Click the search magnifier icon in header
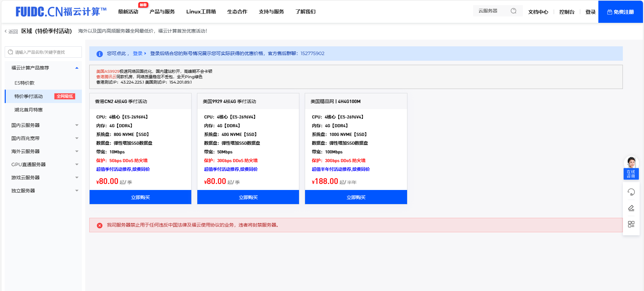Image resolution: width=644 pixels, height=291 pixels. 513,11
